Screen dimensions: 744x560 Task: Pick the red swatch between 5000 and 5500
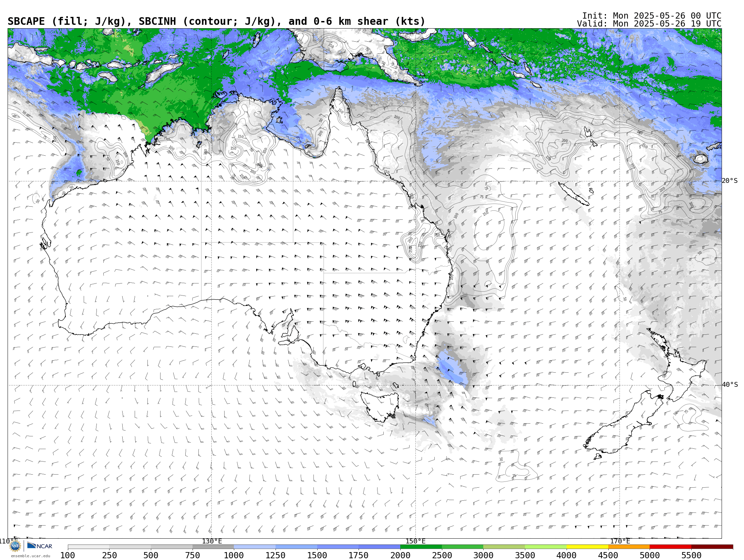click(671, 547)
